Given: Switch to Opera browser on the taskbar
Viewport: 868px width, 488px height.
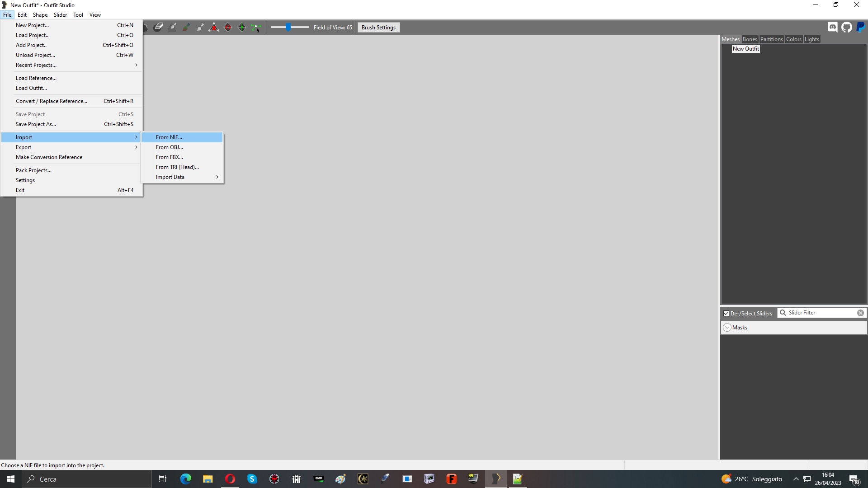Looking at the screenshot, I should (x=230, y=479).
